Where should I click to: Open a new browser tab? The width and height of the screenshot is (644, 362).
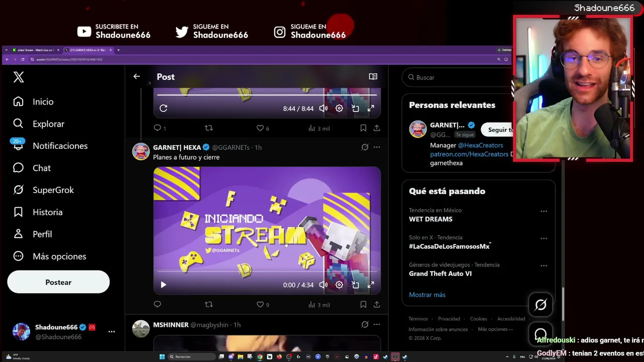tap(118, 50)
